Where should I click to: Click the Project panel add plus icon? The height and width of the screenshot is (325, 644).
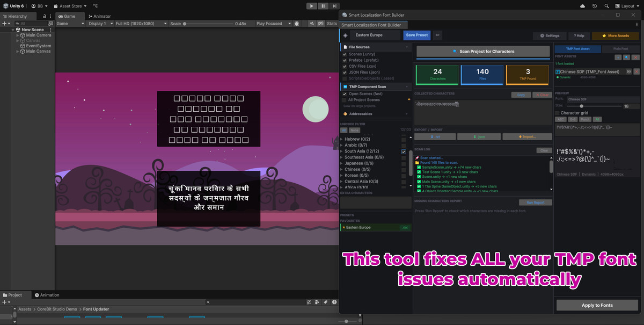tap(4, 302)
